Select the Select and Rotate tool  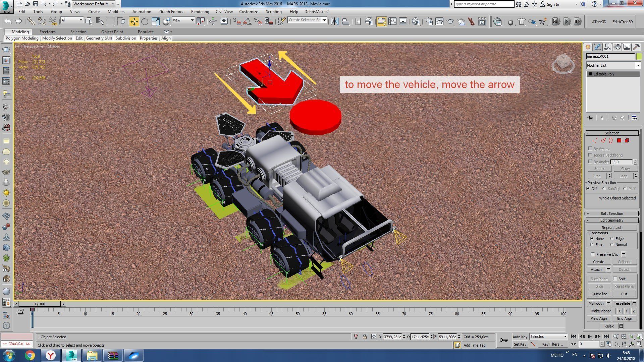pos(145,22)
